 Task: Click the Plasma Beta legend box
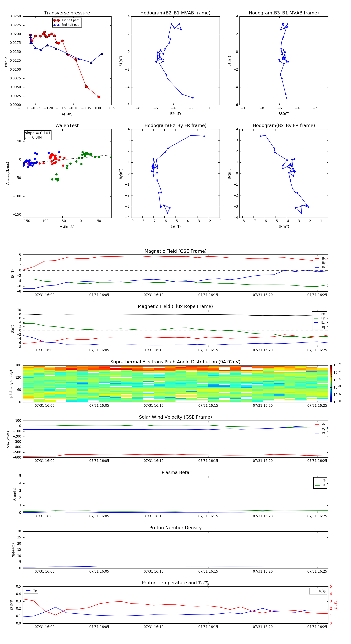pyautogui.click(x=320, y=483)
